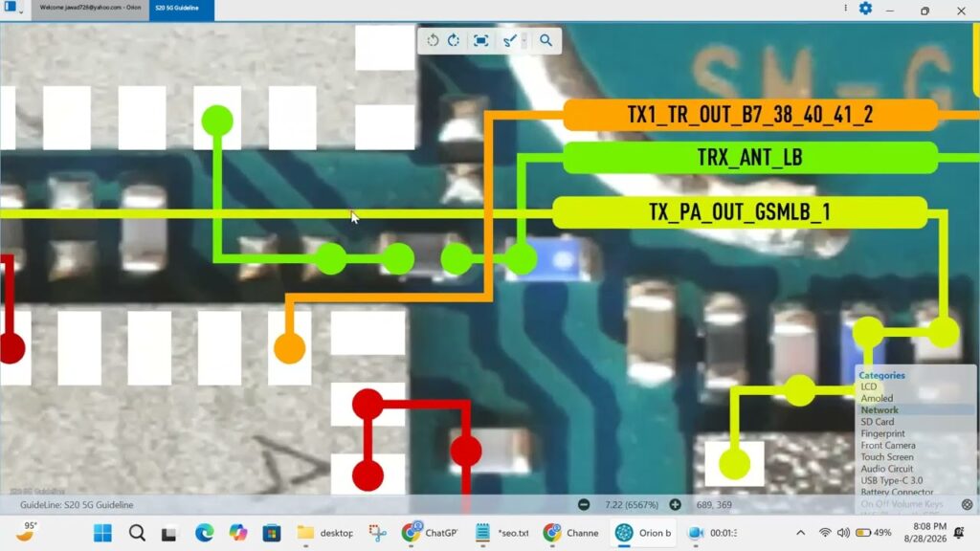Image resolution: width=980 pixels, height=551 pixels.
Task: Click the orange test point node
Action: pos(289,348)
